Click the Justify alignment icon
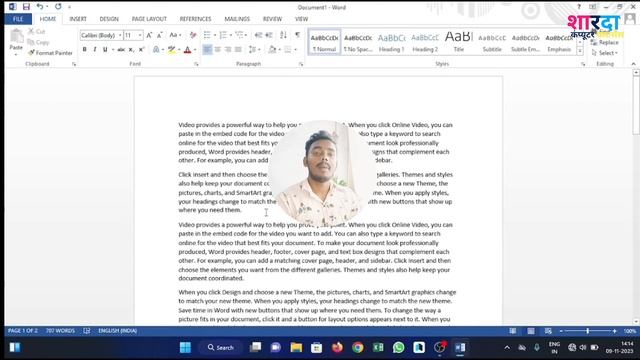Viewport: 640px width, 360px height. (x=238, y=49)
